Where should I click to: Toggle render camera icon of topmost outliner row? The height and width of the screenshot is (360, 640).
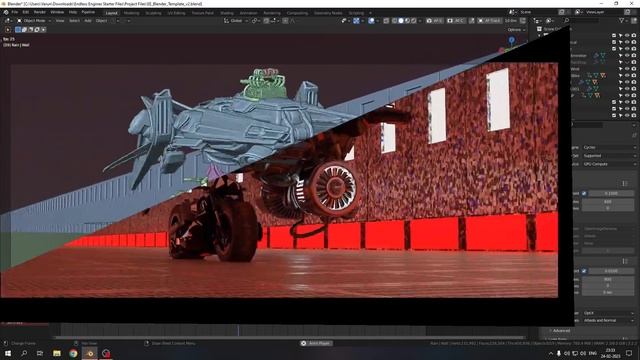(x=634, y=36)
